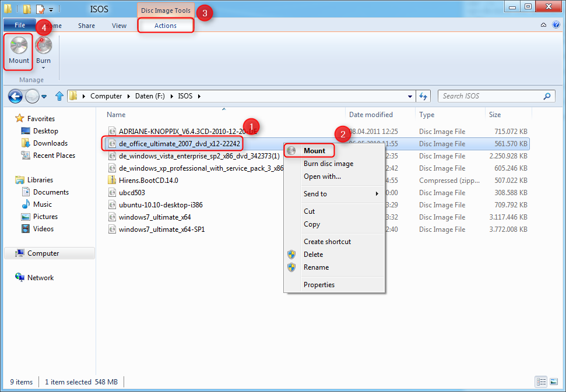566x392 pixels.
Task: Collapse the ribbon with the up chevron
Action: [x=543, y=25]
